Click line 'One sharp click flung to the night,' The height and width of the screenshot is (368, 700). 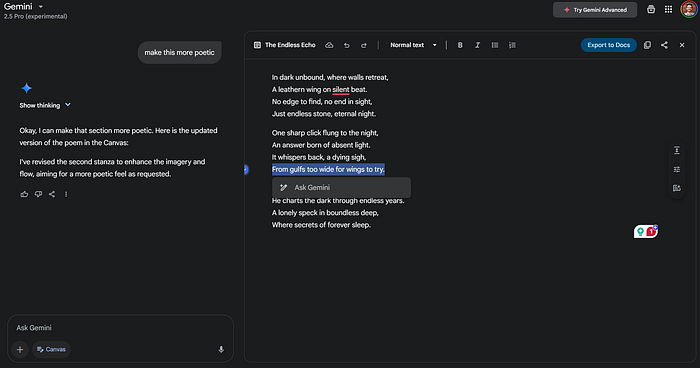(325, 133)
